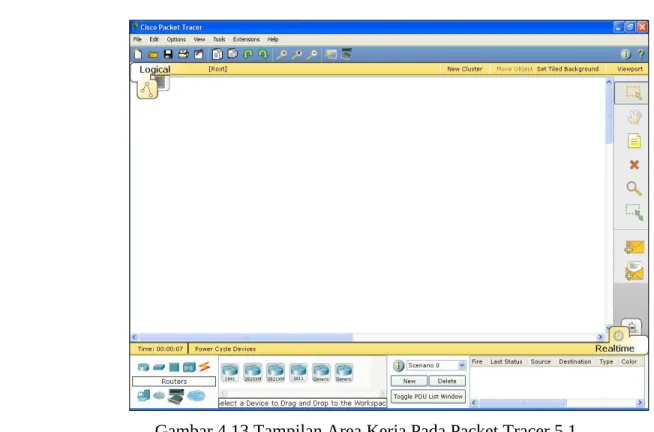Screen dimensions: 654x432
Task: Open the Drawing Palette icon
Action: tap(331, 54)
